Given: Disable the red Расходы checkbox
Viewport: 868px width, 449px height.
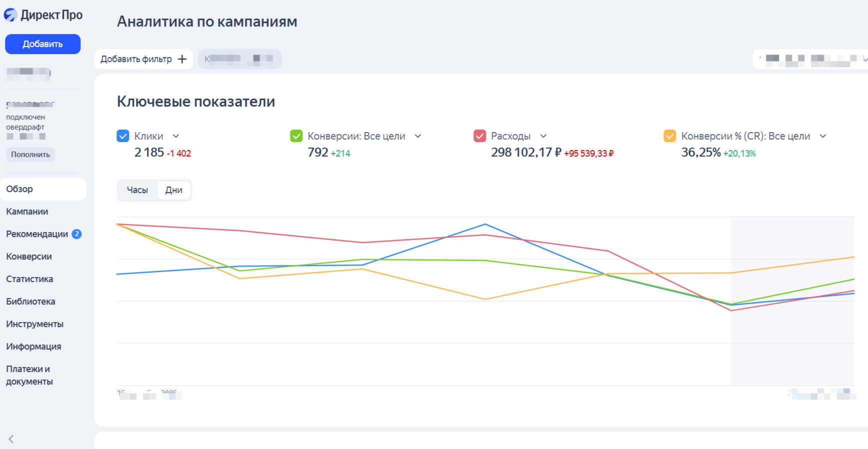Looking at the screenshot, I should 479,136.
